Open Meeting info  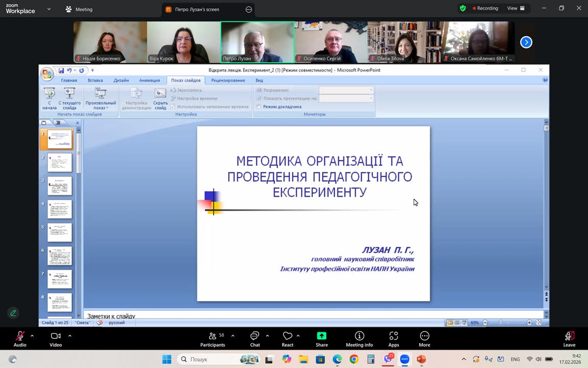[x=359, y=336]
